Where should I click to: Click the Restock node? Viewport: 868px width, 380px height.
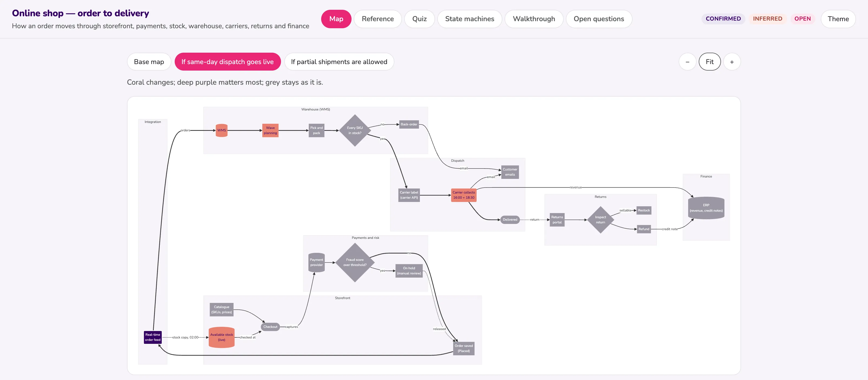click(644, 210)
